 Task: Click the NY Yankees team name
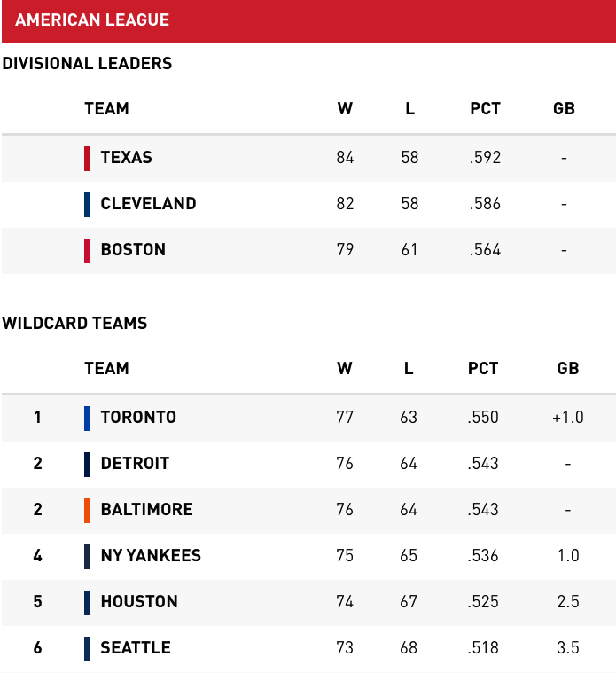pos(151,555)
